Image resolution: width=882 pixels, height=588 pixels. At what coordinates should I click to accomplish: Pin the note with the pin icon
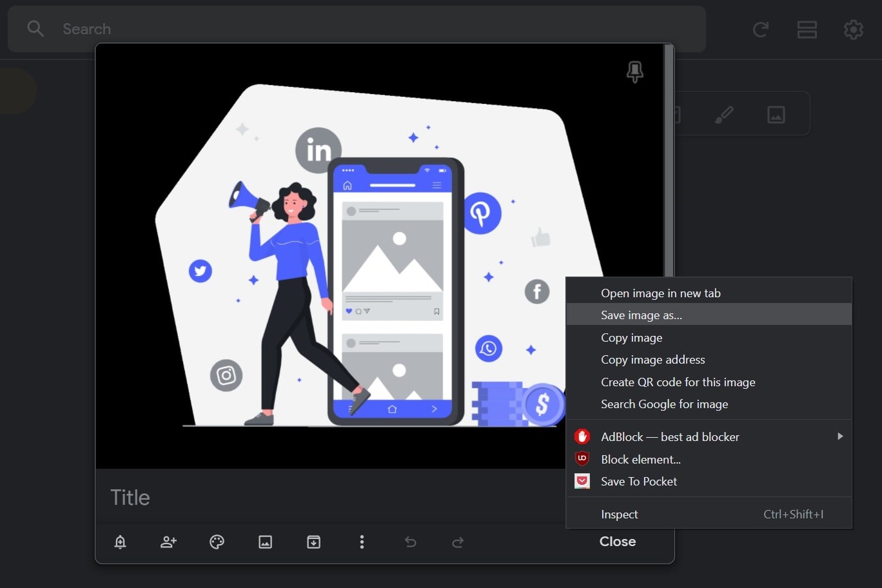click(x=635, y=72)
